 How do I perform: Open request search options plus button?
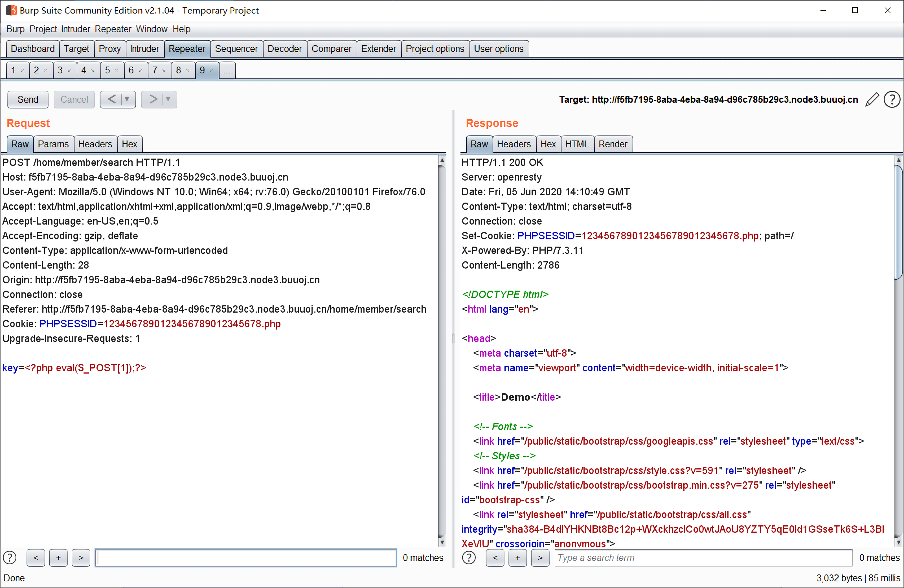[x=58, y=558]
